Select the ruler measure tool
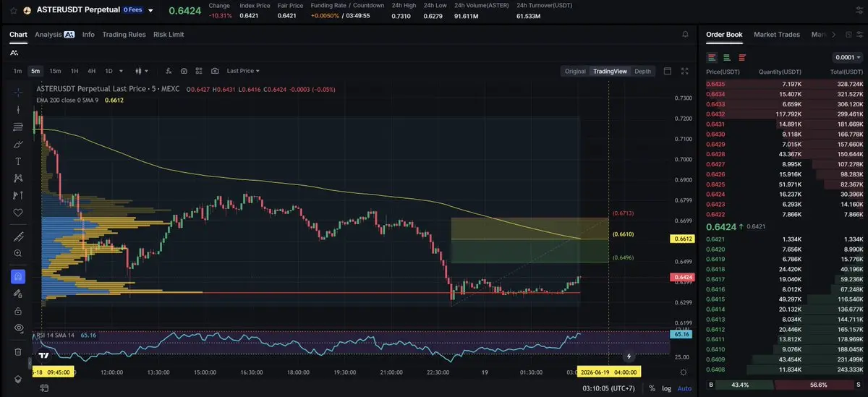This screenshot has height=397, width=868. point(18,236)
